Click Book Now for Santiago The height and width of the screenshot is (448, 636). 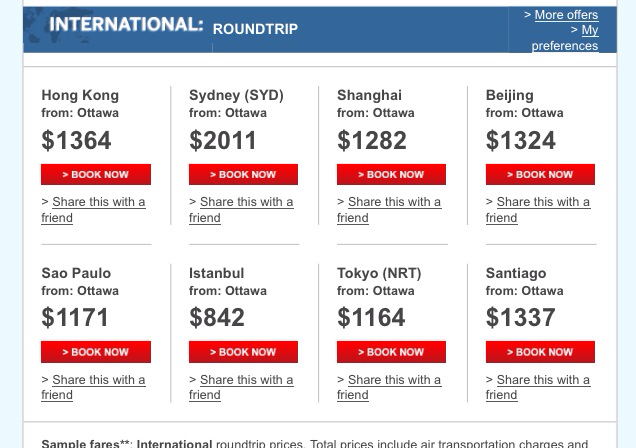(x=540, y=352)
